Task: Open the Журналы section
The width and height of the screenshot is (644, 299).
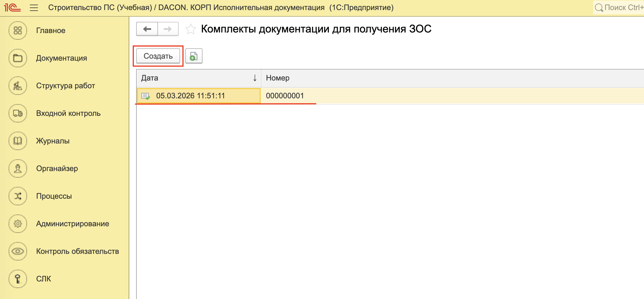Action: tap(53, 141)
